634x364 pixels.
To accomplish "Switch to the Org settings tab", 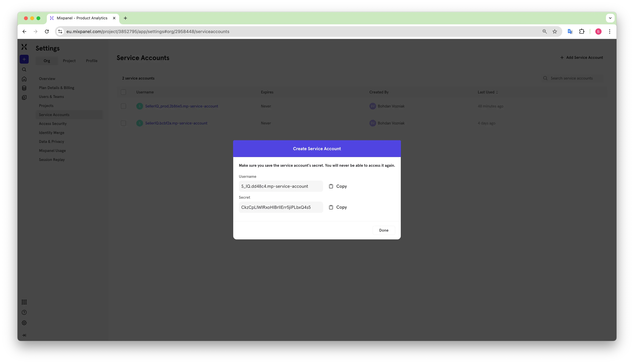I will [47, 61].
